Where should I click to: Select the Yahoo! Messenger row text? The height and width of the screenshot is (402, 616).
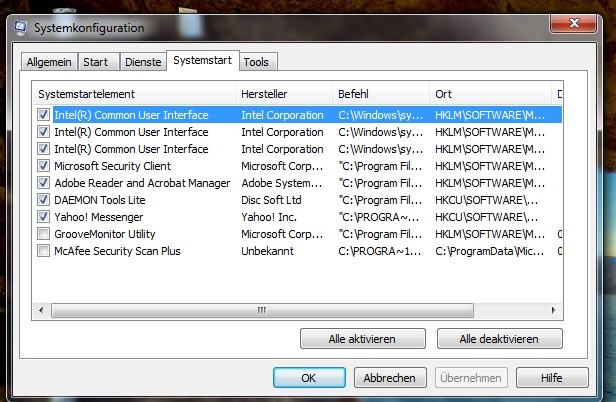click(x=99, y=217)
